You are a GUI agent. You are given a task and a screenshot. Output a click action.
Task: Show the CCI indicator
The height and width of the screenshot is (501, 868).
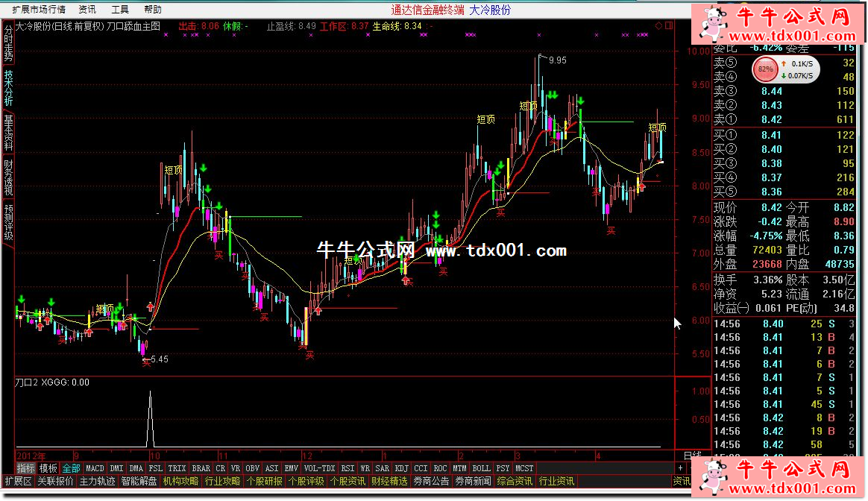421,468
